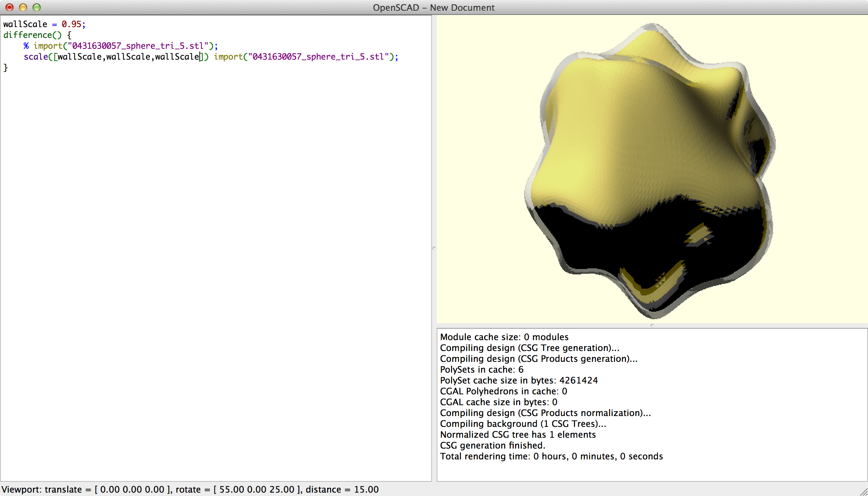This screenshot has height=496, width=868.
Task: Click the yellow minimize button in title bar
Action: point(22,7)
